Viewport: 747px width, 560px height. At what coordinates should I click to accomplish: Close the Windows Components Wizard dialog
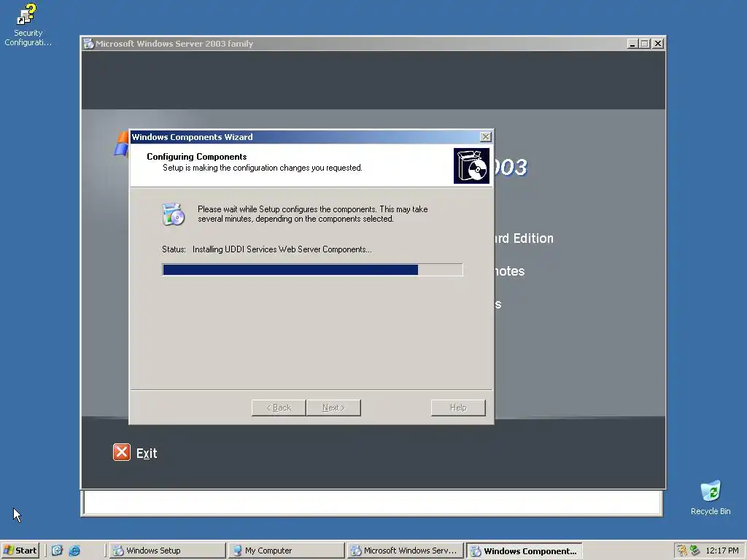[x=485, y=137]
